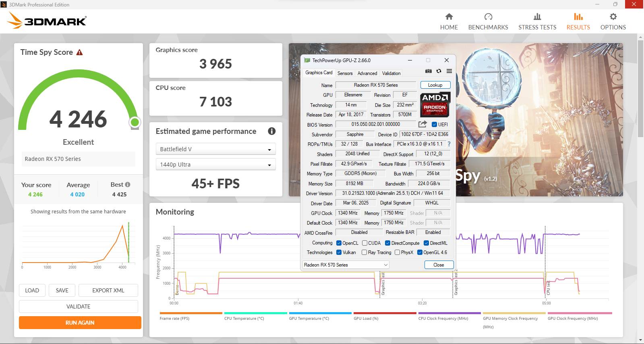Toggle the UEFI checkbox
Viewport: 644px width, 344px height.
[x=434, y=124]
